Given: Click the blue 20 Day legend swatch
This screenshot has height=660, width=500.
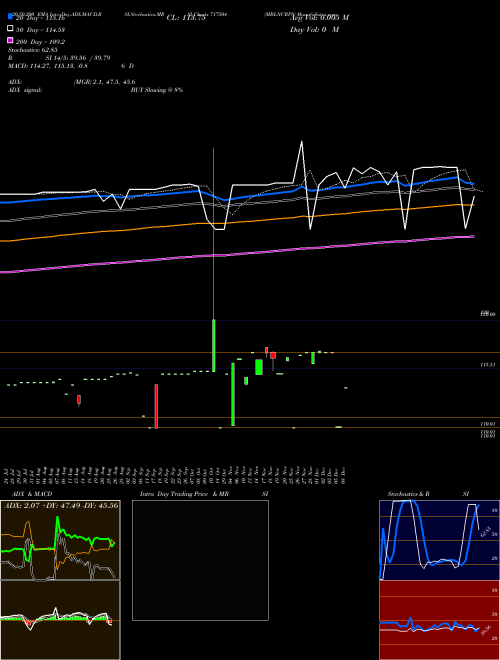Looking at the screenshot, I should click(10, 16).
